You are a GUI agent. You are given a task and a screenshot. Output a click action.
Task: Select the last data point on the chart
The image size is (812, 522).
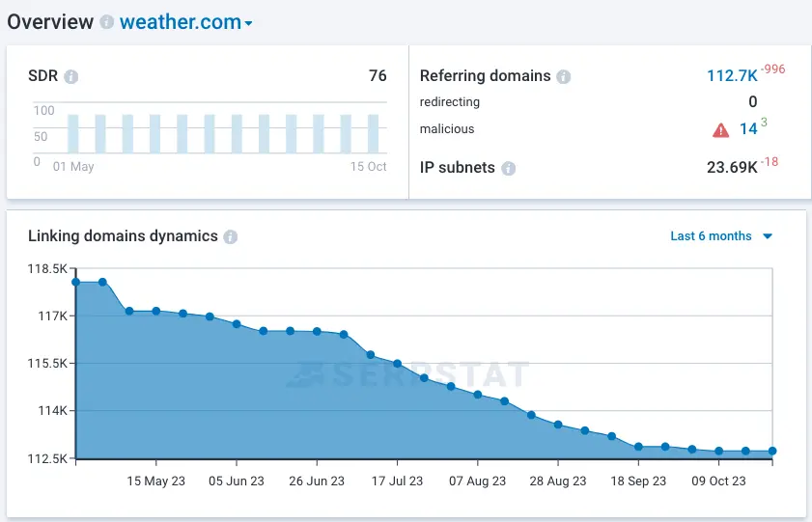point(772,451)
